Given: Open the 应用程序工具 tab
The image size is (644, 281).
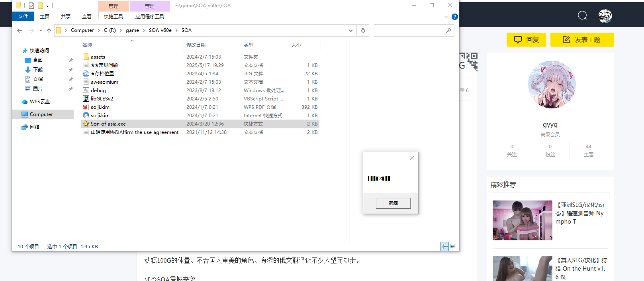Looking at the screenshot, I should [150, 16].
